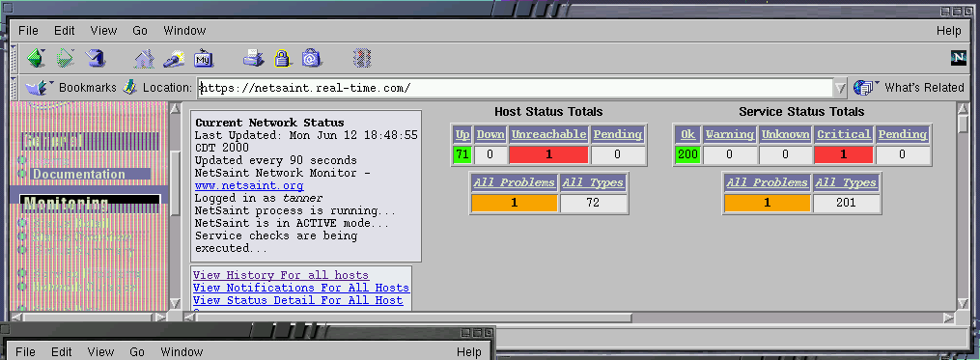This screenshot has width=980, height=360.
Task: Click the Forward navigation arrow icon
Action: click(66, 58)
